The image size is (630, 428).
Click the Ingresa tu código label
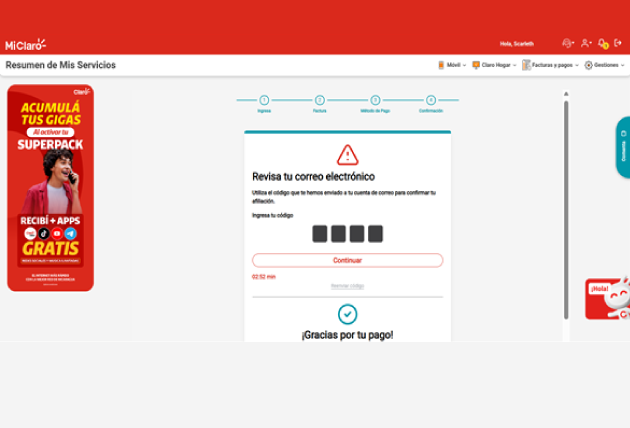tap(272, 215)
